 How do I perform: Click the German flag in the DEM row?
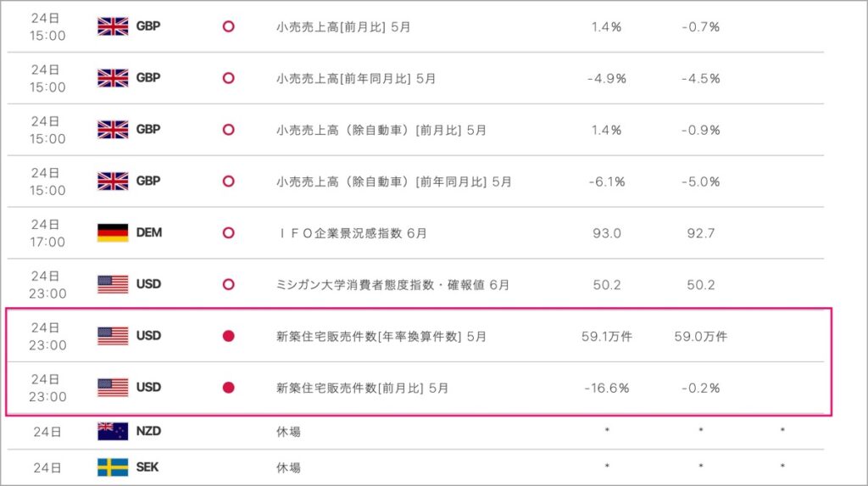113,232
